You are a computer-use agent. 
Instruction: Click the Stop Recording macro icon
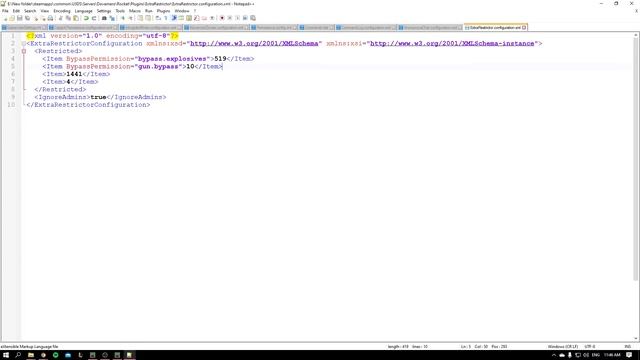229,18
